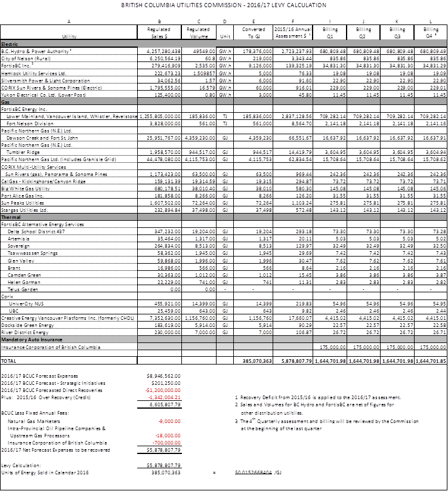The image size is (448, 491).
Task: Select the levy rate $0.0152668404 /GJ
Action: pyautogui.click(x=258, y=473)
